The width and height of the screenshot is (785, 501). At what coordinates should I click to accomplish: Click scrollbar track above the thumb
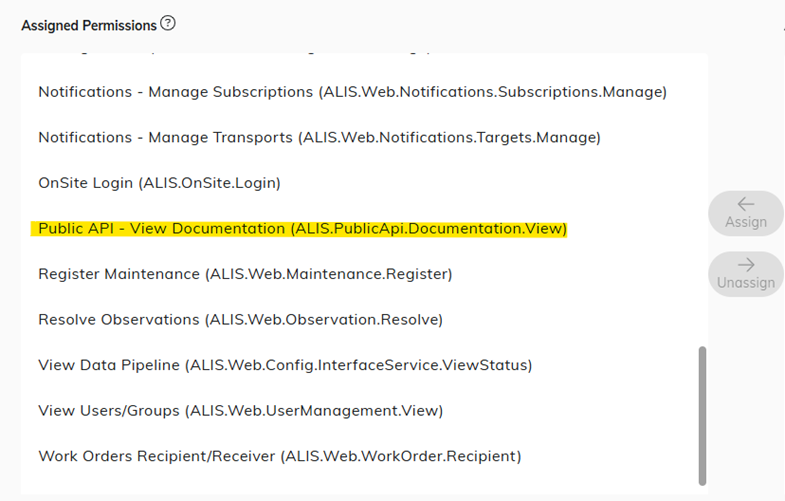pyautogui.click(x=702, y=200)
